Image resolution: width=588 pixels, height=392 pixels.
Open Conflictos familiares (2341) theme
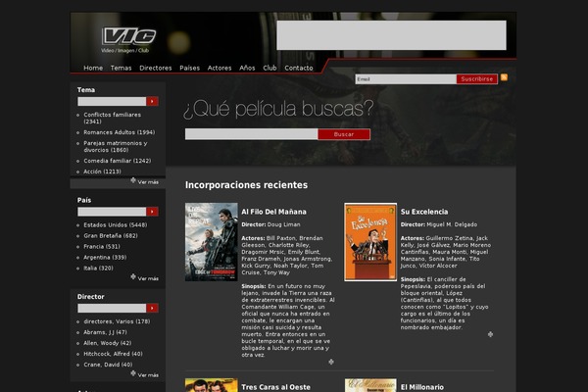112,119
